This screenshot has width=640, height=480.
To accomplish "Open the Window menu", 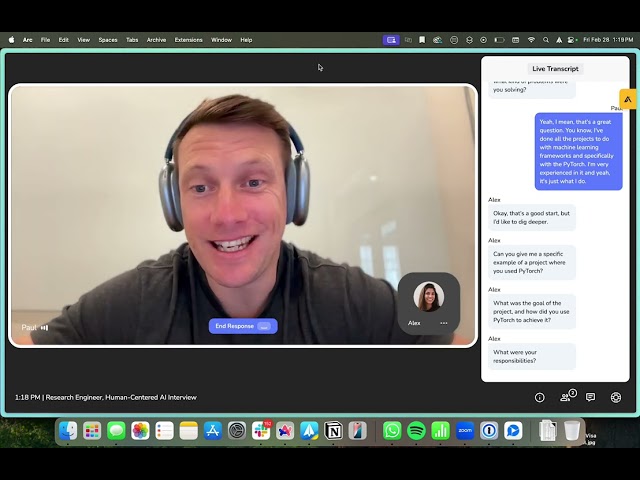I will tap(221, 40).
